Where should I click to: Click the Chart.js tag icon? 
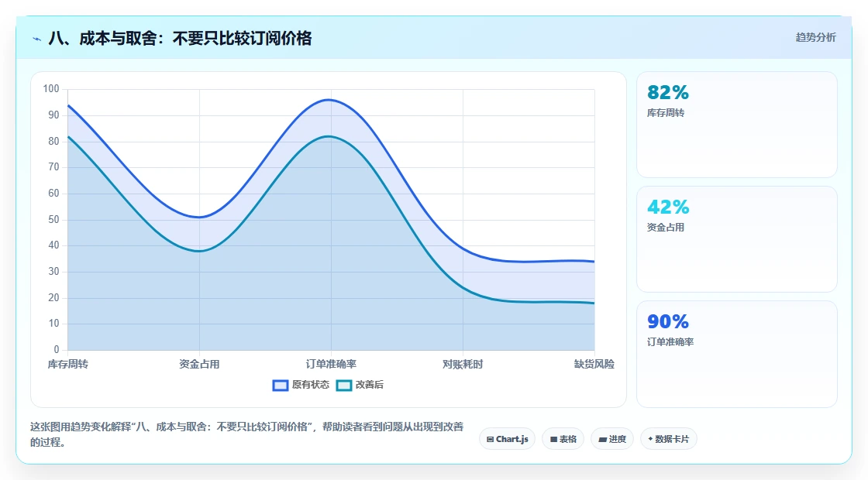490,440
